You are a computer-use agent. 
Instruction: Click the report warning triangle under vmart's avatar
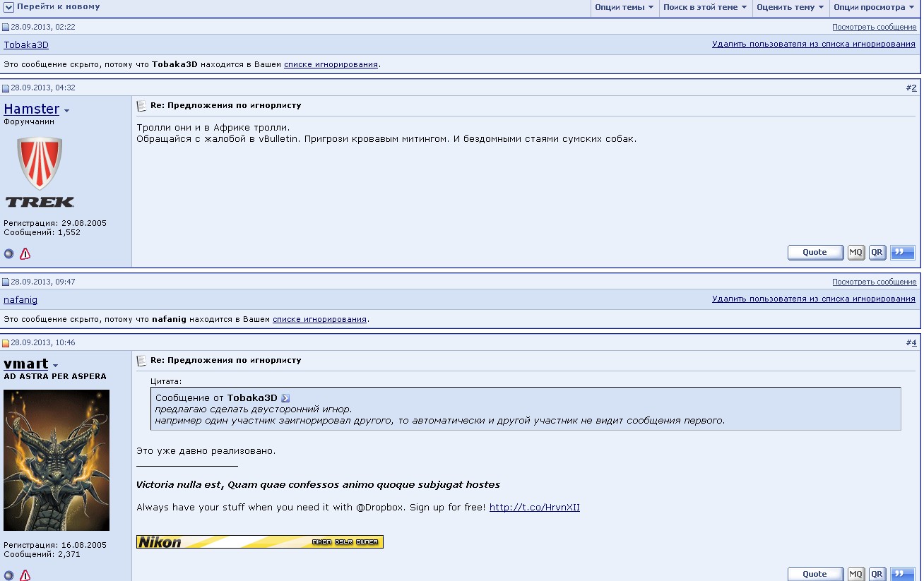click(x=25, y=575)
